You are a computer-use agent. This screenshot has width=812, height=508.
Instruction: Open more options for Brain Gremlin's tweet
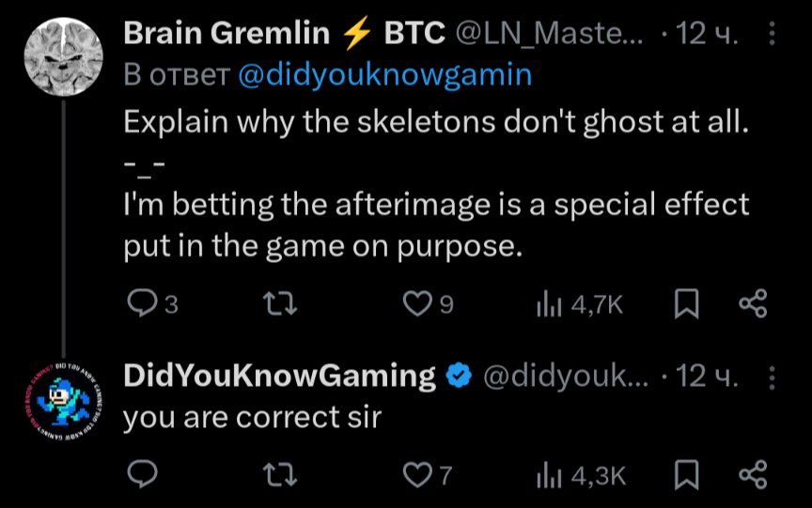tap(773, 36)
